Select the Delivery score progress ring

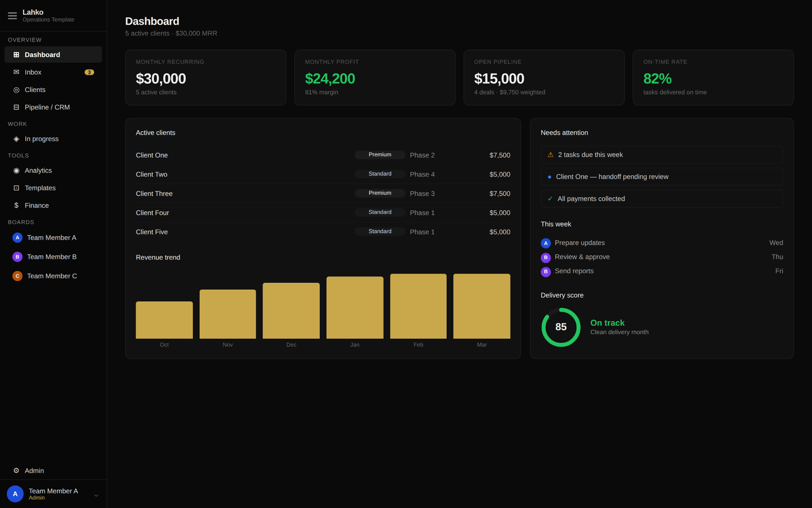pos(561,327)
